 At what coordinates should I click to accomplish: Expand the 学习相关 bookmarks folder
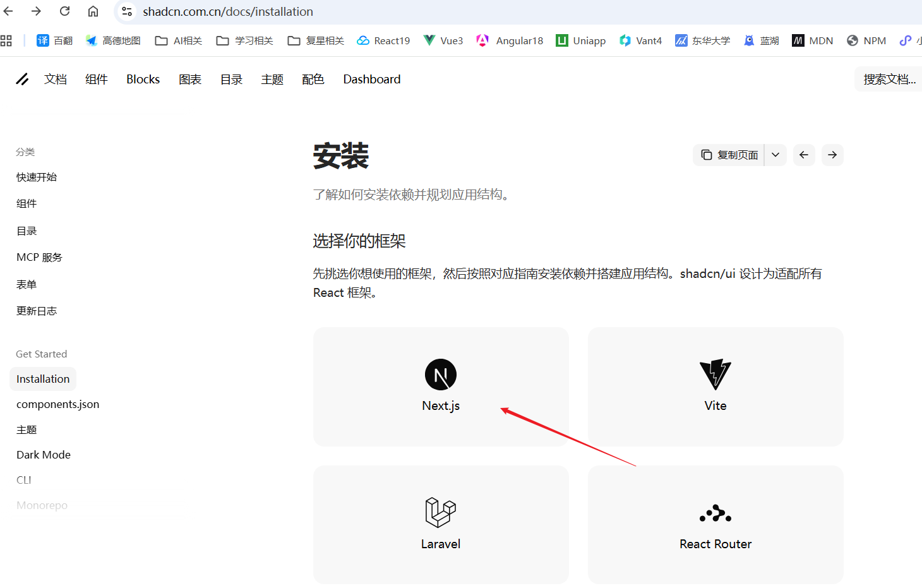[244, 40]
